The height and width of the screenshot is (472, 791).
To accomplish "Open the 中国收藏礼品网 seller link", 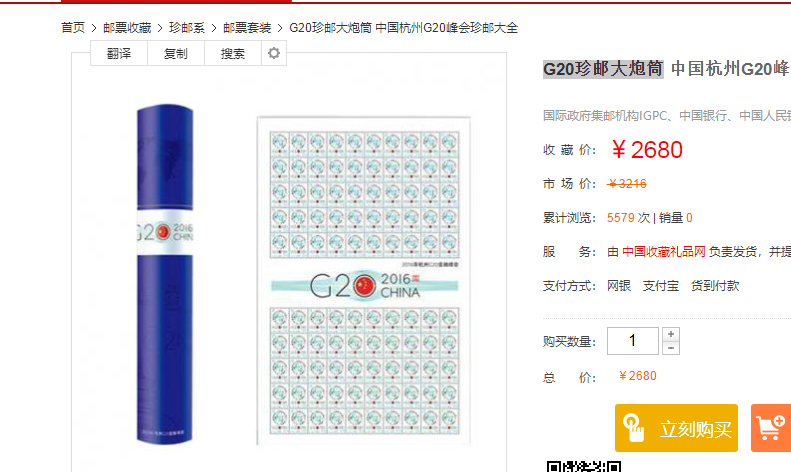I will point(663,252).
